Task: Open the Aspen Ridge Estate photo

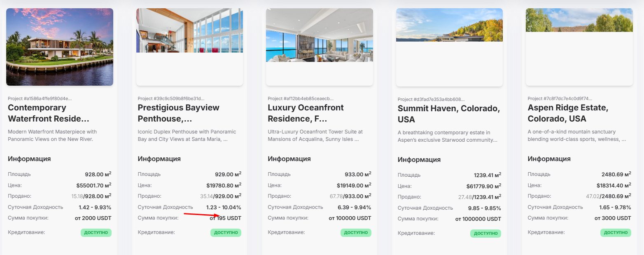Action: [579, 20]
